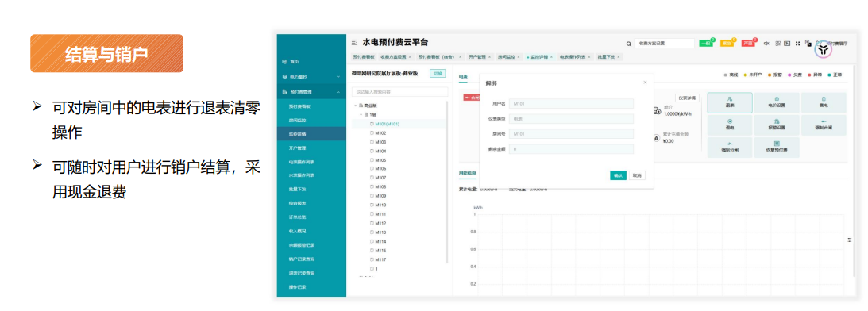
Task: Click the tree search input box
Action: [x=399, y=91]
